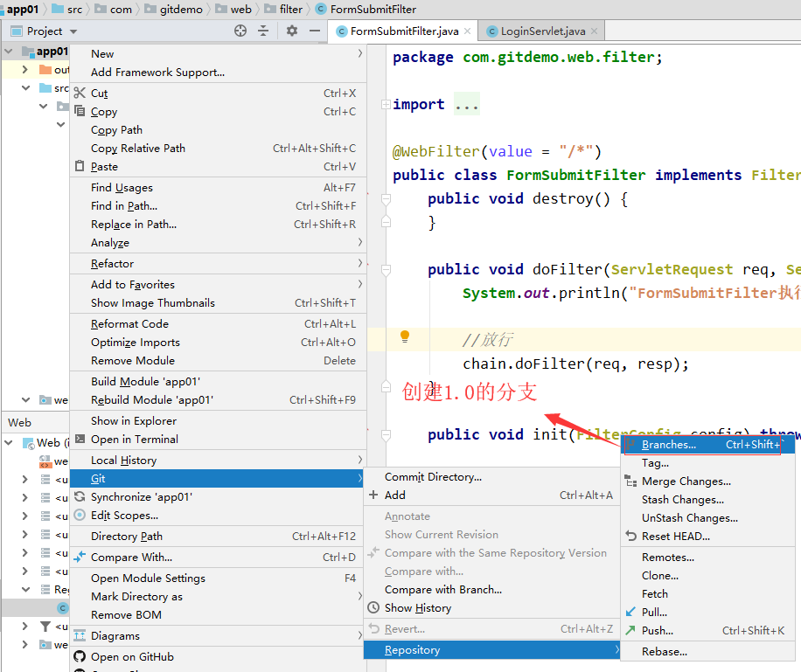This screenshot has height=672, width=801.
Task: Select Stash Changes...
Action: click(x=708, y=499)
